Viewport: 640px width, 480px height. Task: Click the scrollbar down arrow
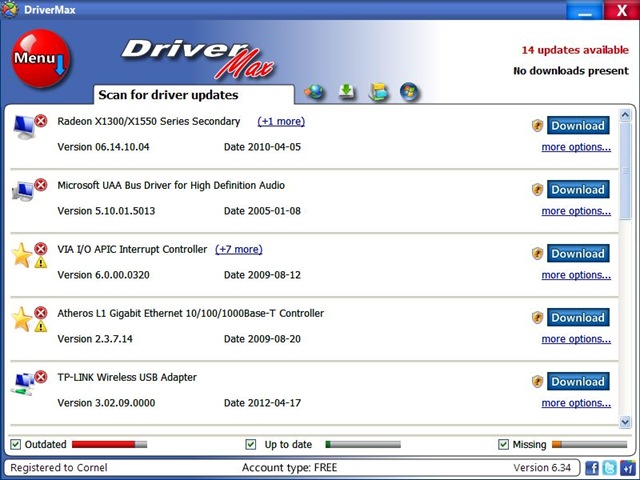pyautogui.click(x=625, y=422)
